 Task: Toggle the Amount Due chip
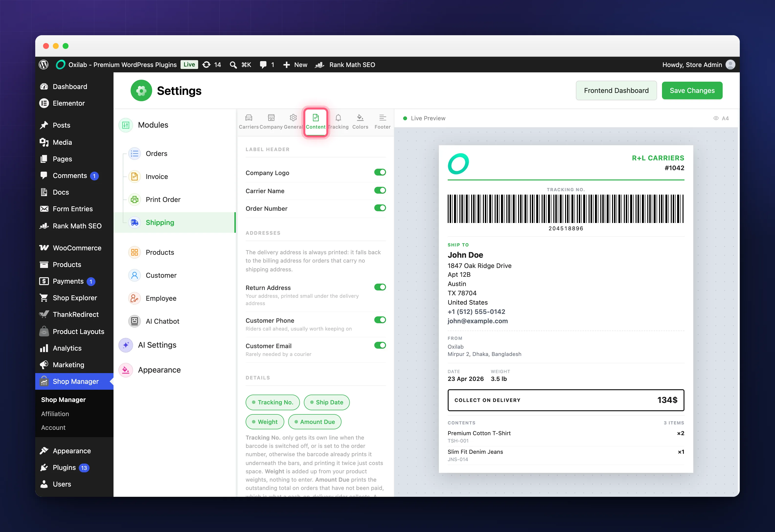314,422
